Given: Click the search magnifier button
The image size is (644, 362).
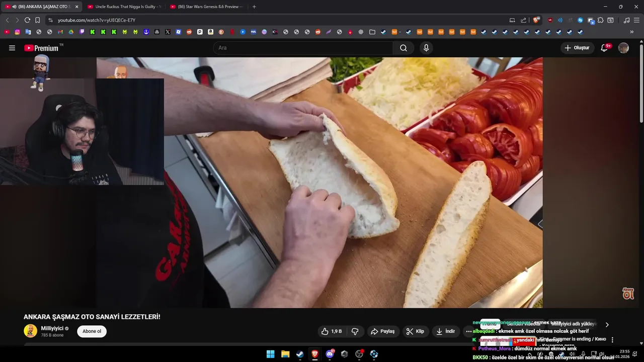Looking at the screenshot, I should [x=404, y=48].
